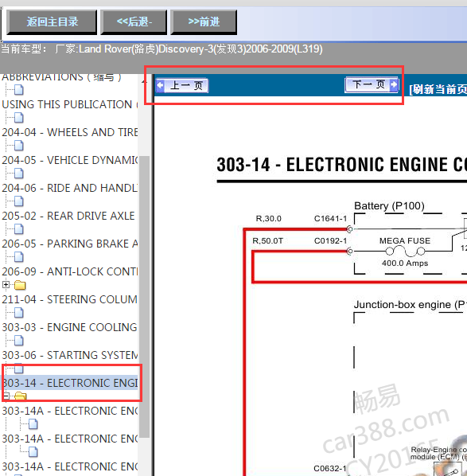Viewport: 467px width, 476px height.
Task: Click the MEGA FUSE label in diagram
Action: pos(405,240)
